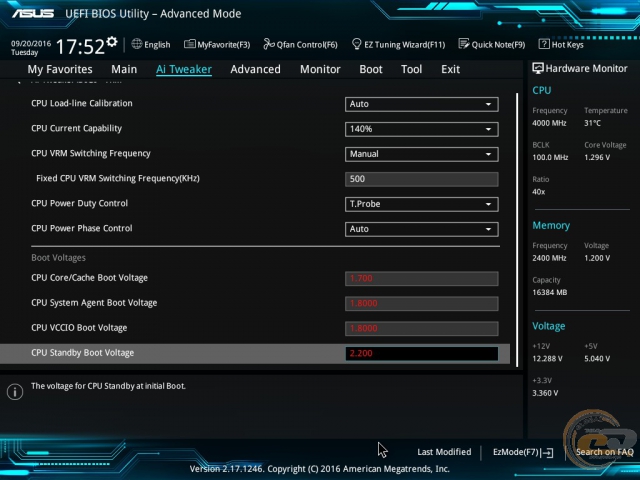Click the Hardware Monitor display icon

tap(538, 69)
